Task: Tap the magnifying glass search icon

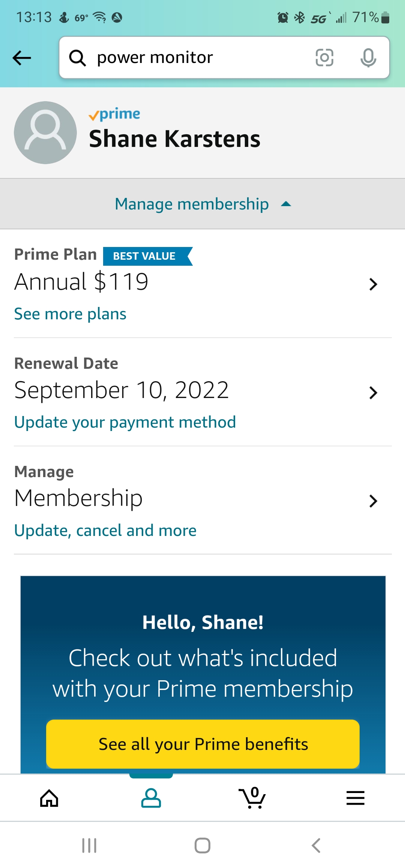Action: pos(78,58)
